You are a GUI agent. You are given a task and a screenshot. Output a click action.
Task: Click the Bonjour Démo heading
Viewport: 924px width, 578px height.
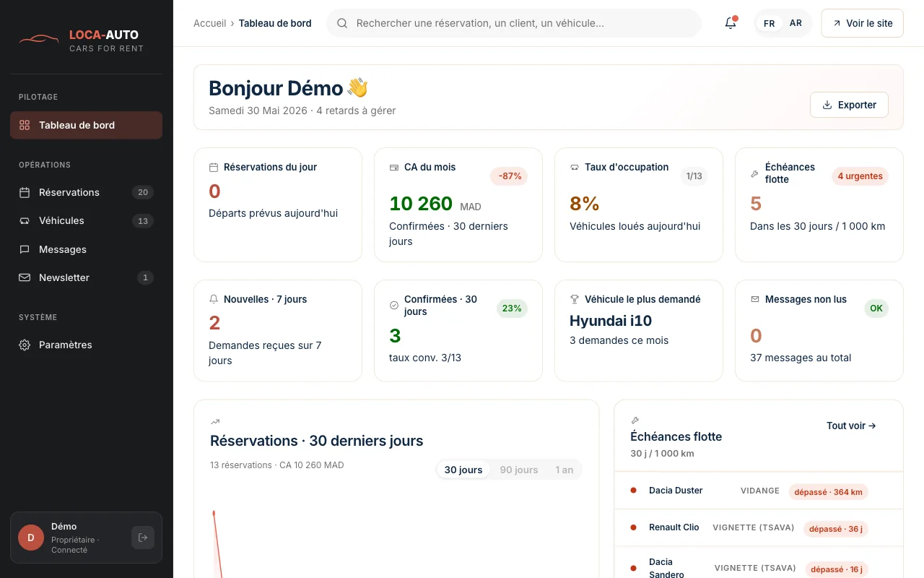288,88
